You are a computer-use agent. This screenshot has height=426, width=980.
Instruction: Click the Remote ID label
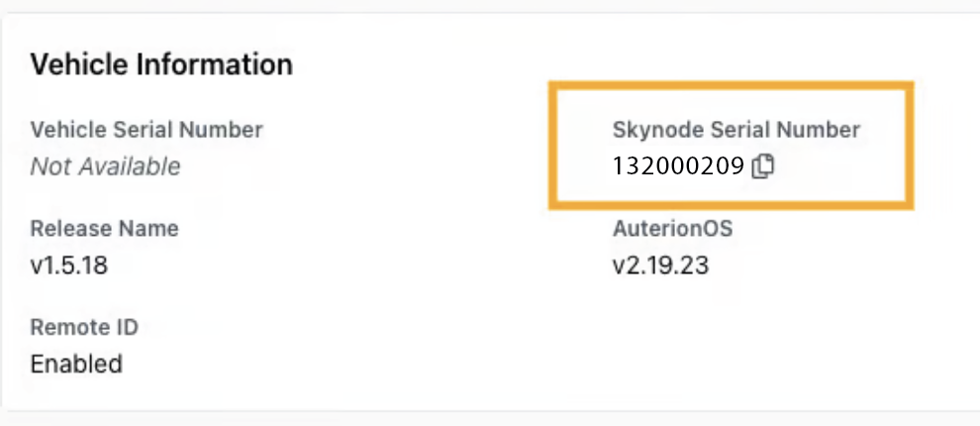84,327
